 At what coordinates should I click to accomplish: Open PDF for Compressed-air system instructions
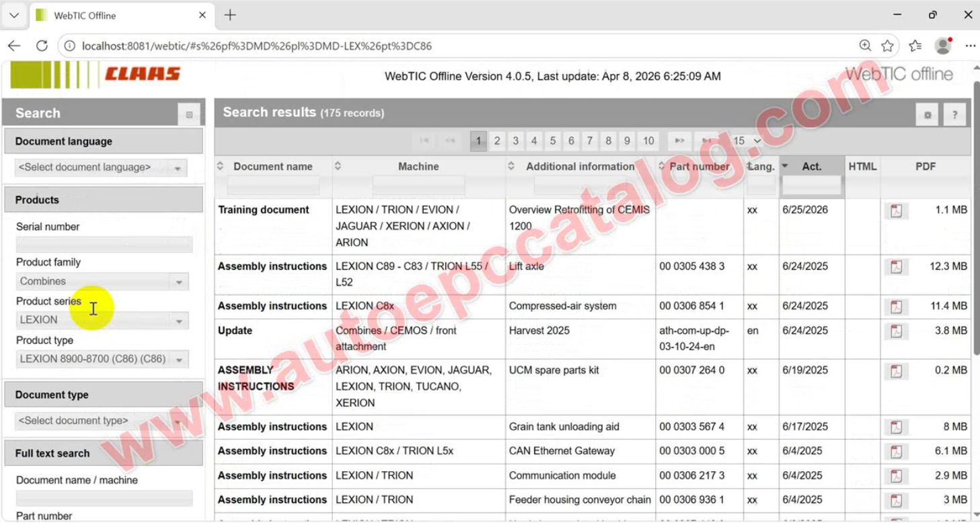coord(896,307)
